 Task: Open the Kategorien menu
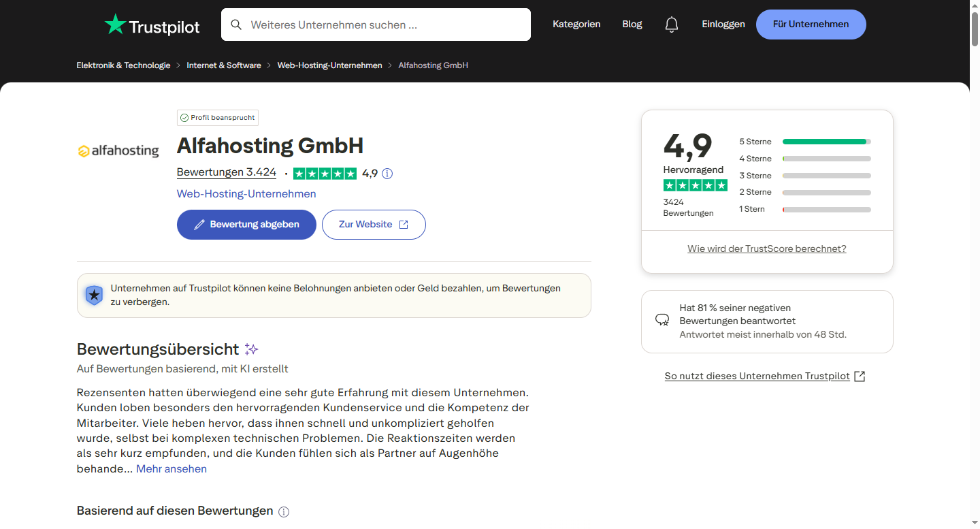pyautogui.click(x=576, y=24)
